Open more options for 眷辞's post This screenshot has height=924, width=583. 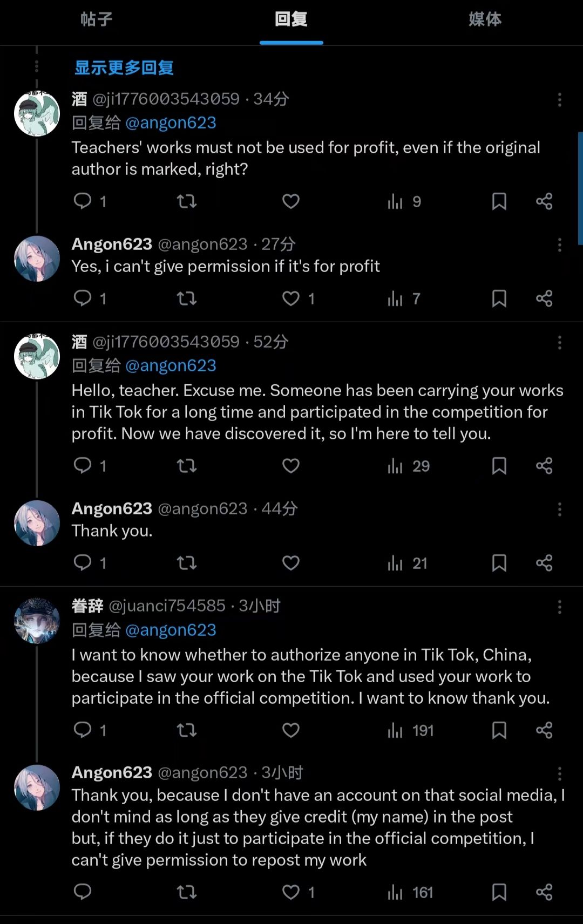pos(560,607)
